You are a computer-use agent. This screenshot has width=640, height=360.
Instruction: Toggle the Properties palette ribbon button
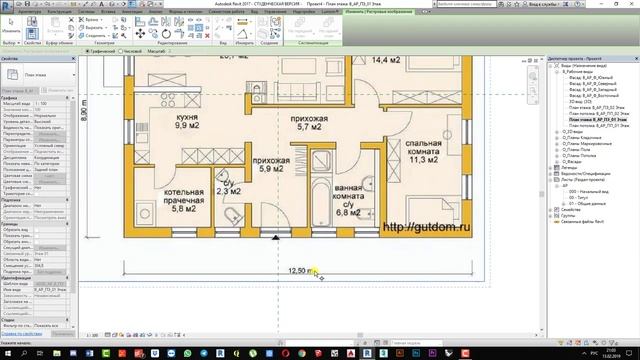click(32, 33)
